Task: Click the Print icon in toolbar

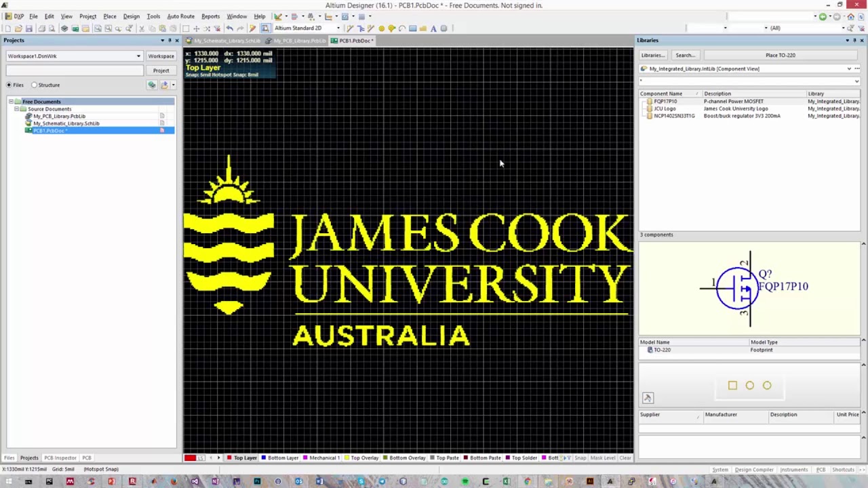Action: 41,28
